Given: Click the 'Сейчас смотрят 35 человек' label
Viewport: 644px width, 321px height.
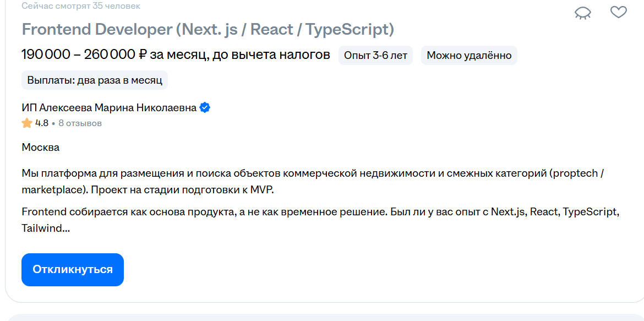Looking at the screenshot, I should (x=79, y=6).
